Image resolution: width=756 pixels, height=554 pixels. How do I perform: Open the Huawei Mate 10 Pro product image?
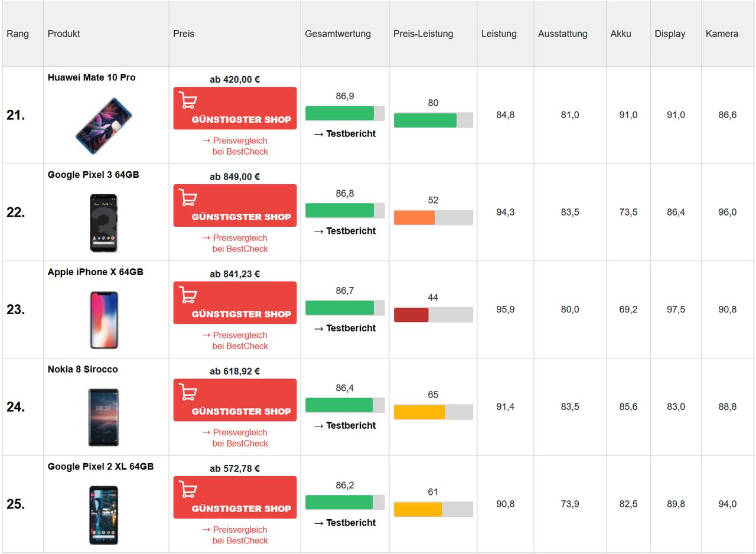coord(104,126)
